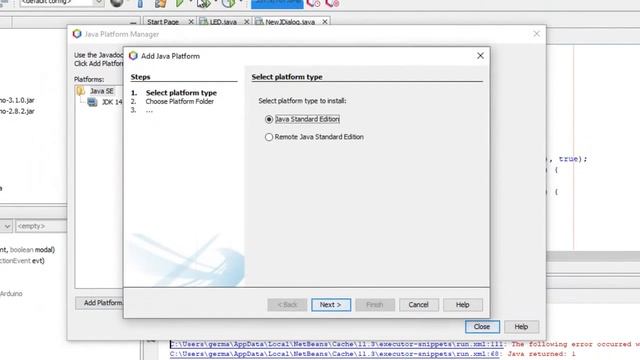640x360 pixels.
Task: Switch to the NewJDialog.java editor tab
Action: 290,22
